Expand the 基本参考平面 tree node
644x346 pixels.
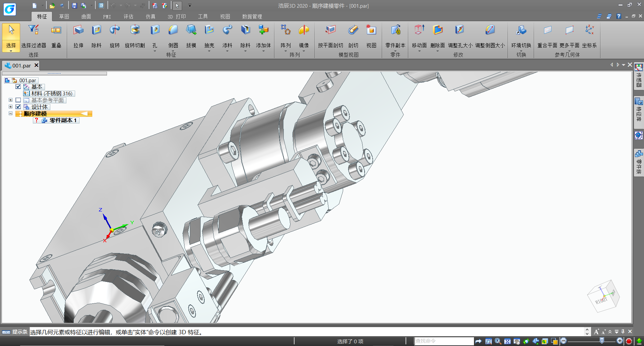point(10,100)
